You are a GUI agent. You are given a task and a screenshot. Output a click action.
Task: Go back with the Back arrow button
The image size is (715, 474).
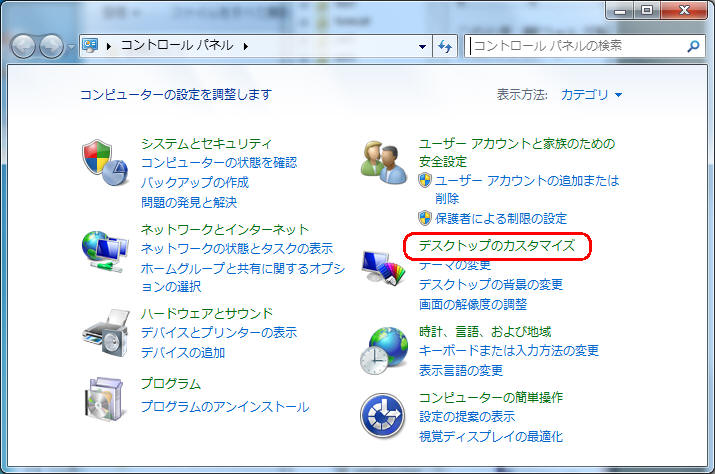click(24, 47)
